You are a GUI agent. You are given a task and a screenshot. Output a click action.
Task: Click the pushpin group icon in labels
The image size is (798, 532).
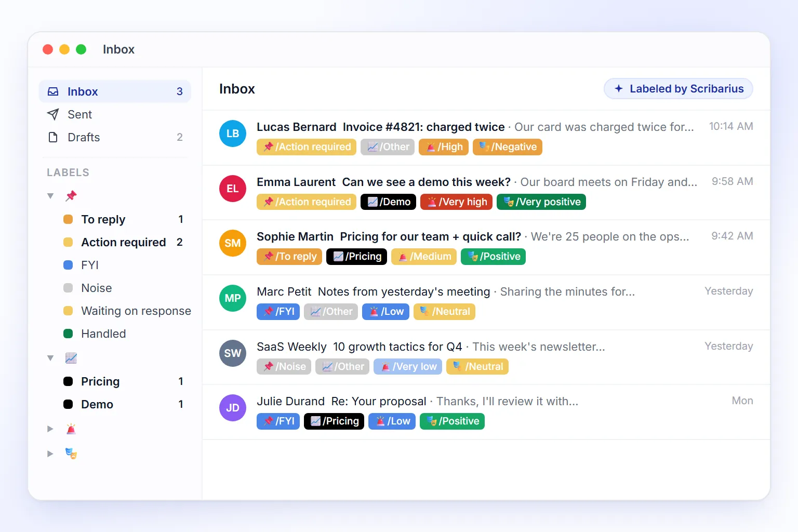click(71, 196)
